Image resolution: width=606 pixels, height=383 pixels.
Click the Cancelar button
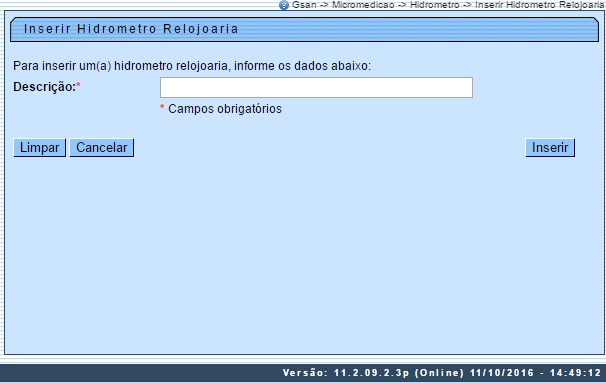(x=102, y=148)
